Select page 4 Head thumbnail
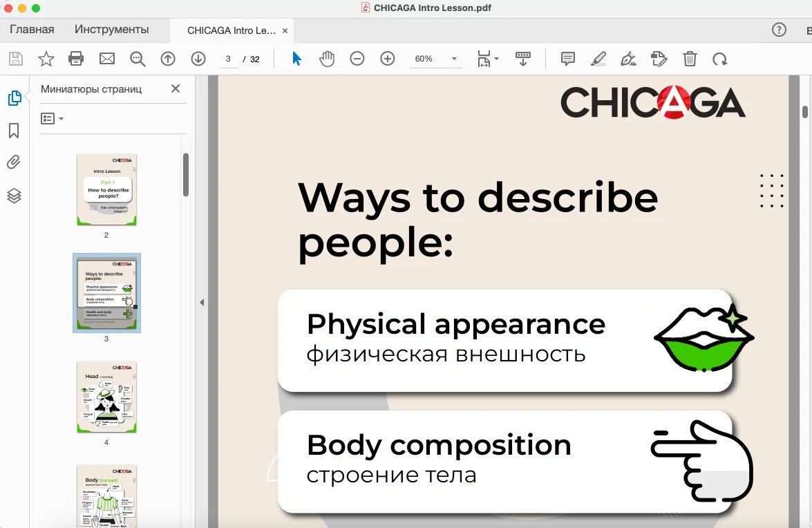 click(x=106, y=397)
